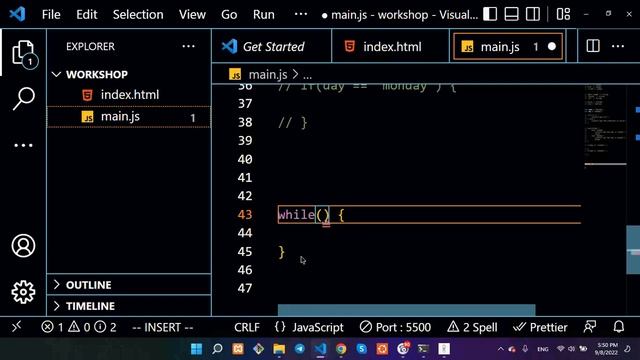Click line number 38 in the gutter

(245, 122)
